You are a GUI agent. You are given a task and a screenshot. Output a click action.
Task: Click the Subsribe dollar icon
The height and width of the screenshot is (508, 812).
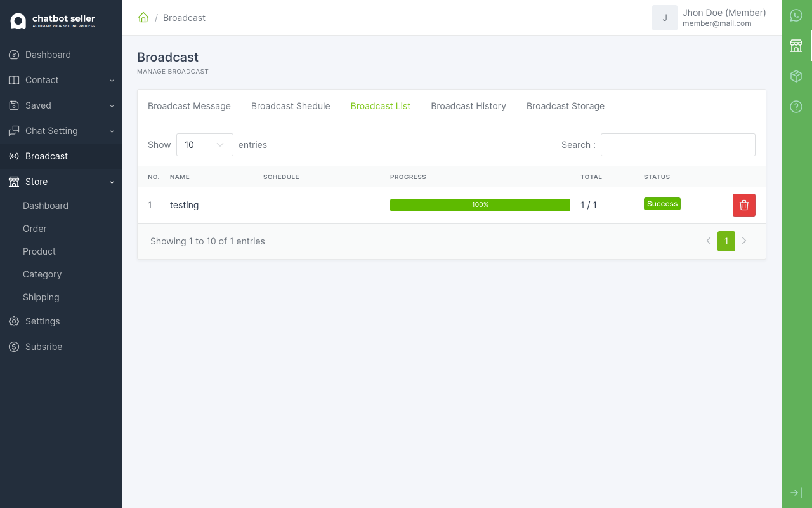(14, 347)
